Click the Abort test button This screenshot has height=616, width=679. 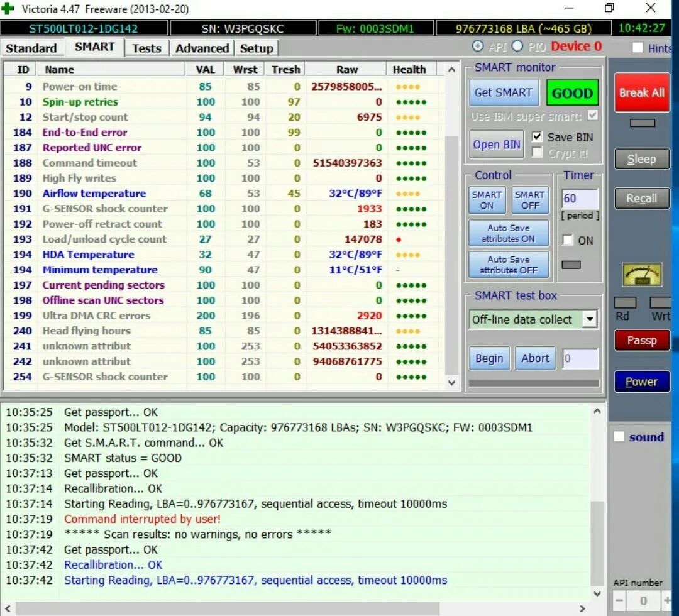535,358
